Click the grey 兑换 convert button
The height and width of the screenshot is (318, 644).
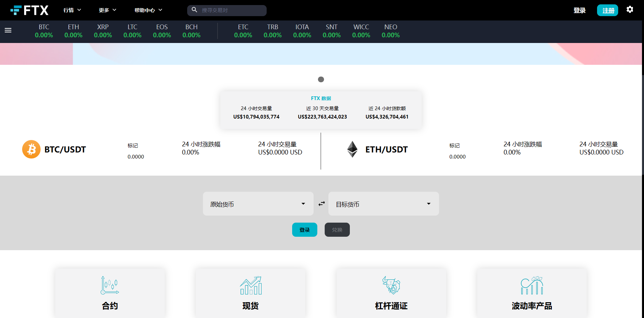click(x=337, y=230)
